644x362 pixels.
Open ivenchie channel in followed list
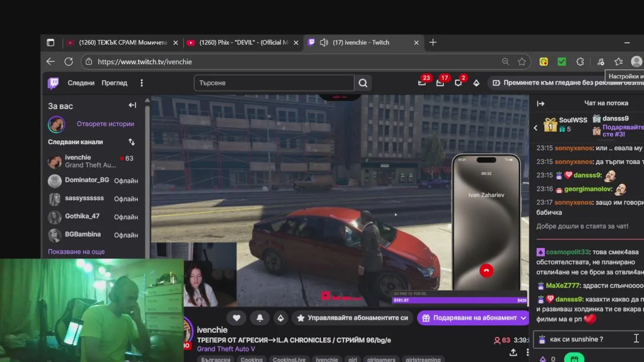(x=93, y=161)
